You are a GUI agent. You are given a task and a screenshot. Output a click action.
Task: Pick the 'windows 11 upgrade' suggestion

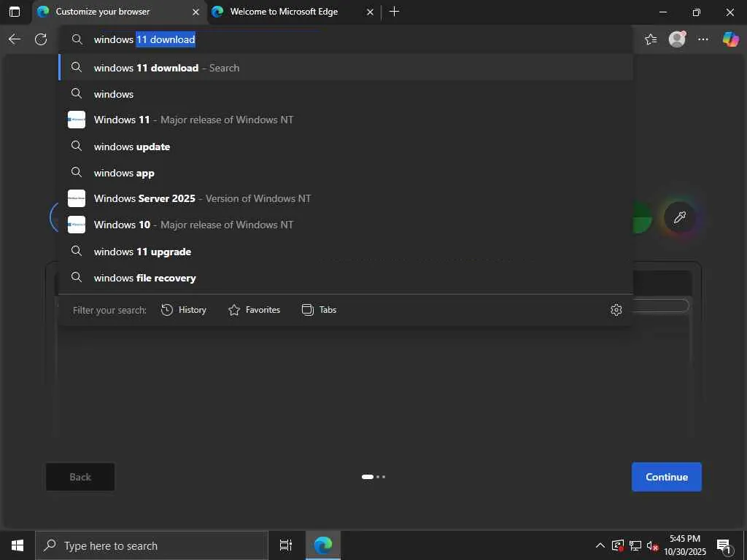(345, 251)
